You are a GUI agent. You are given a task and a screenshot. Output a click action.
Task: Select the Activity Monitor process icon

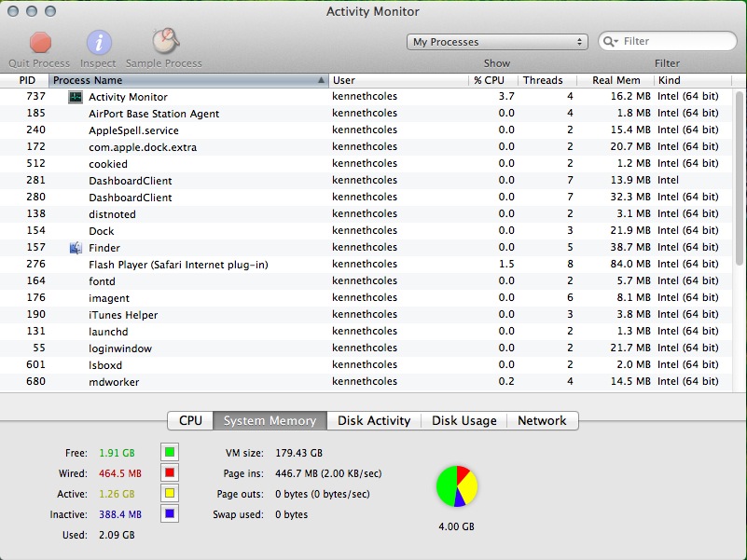point(76,97)
